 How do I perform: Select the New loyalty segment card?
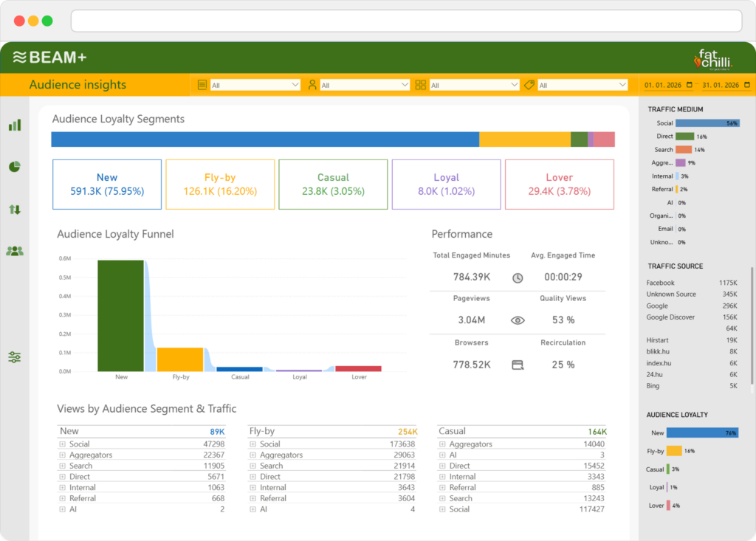click(x=107, y=185)
